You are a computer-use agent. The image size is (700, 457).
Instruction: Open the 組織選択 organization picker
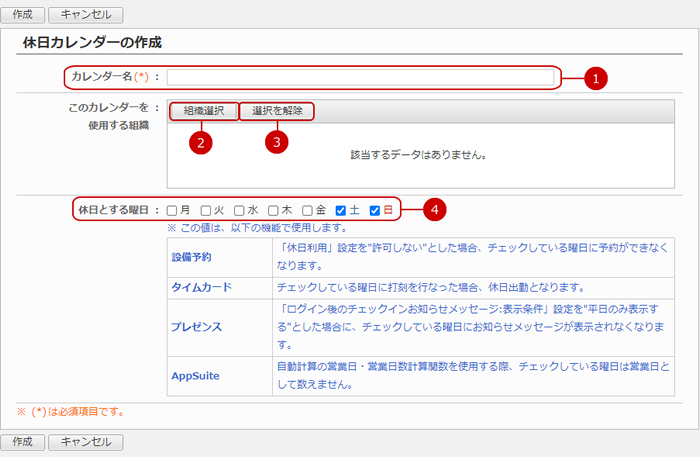coord(204,111)
